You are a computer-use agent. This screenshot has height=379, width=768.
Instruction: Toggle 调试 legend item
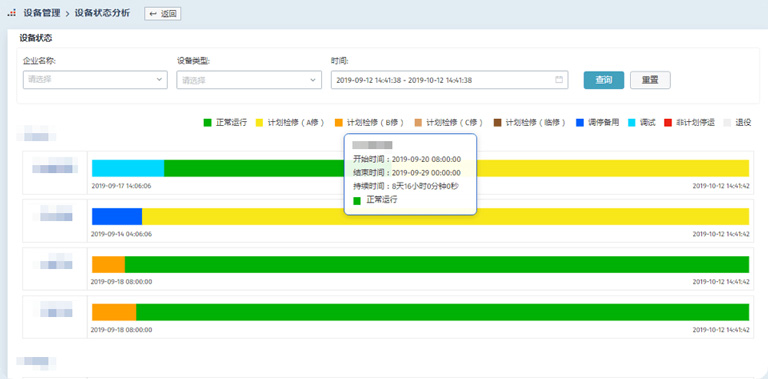[642, 123]
